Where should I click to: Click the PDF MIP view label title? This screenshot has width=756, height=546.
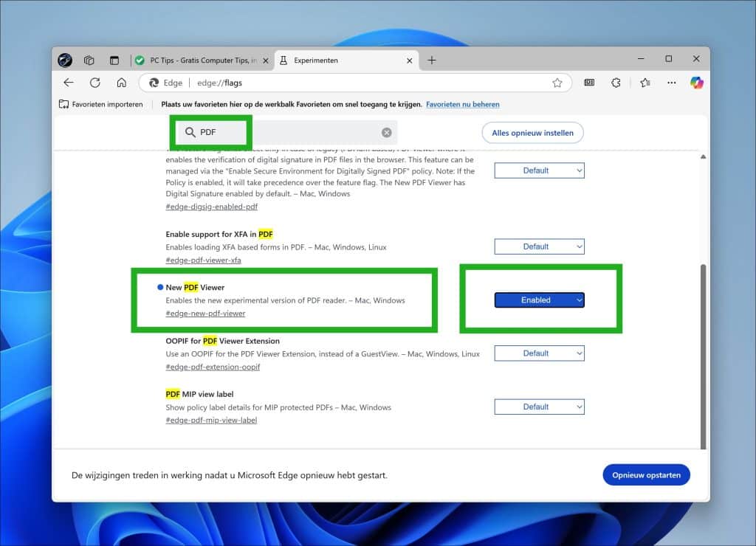click(x=199, y=394)
